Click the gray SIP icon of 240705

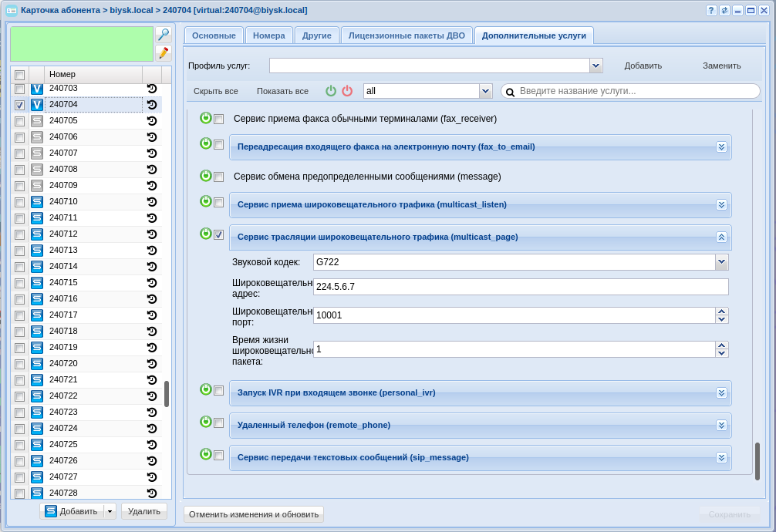click(36, 121)
